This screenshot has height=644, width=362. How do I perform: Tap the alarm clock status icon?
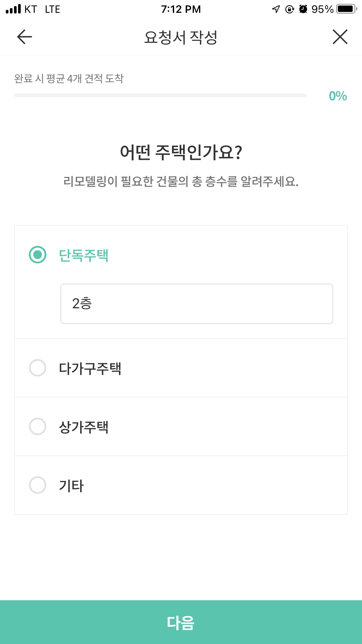(303, 9)
